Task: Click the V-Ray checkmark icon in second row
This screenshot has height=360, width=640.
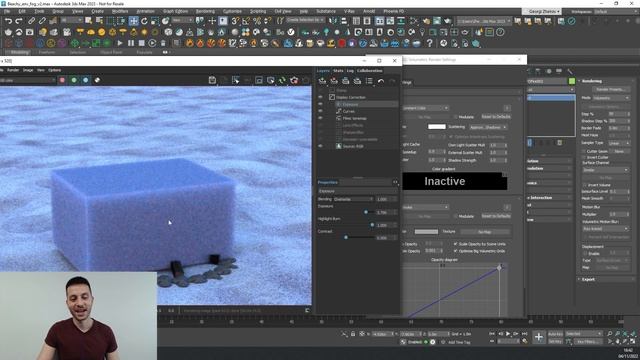Action: [x=291, y=32]
